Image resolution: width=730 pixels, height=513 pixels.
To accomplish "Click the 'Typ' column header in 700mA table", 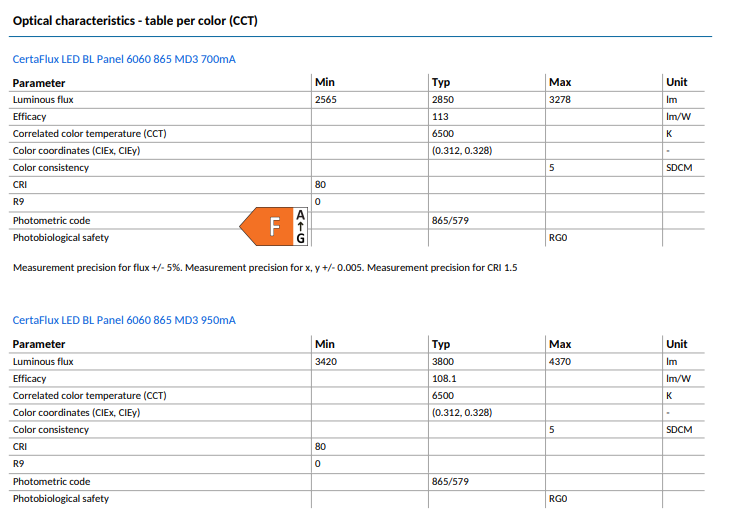I will (x=441, y=83).
